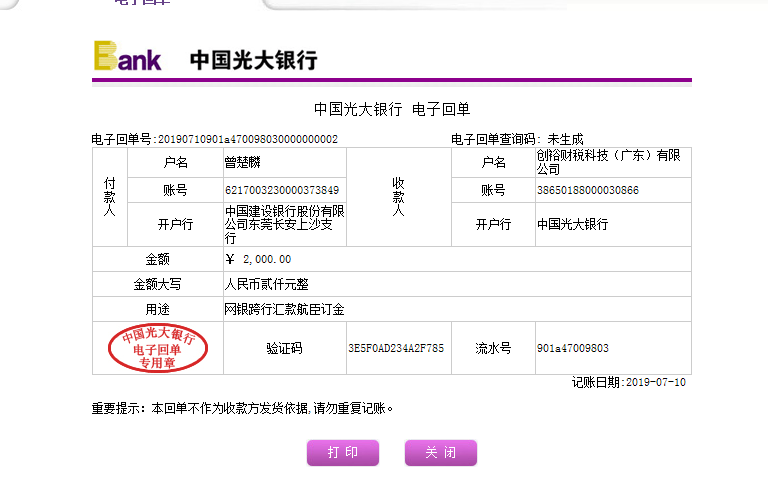
Task: Click serial number 901a47009803
Action: [573, 348]
